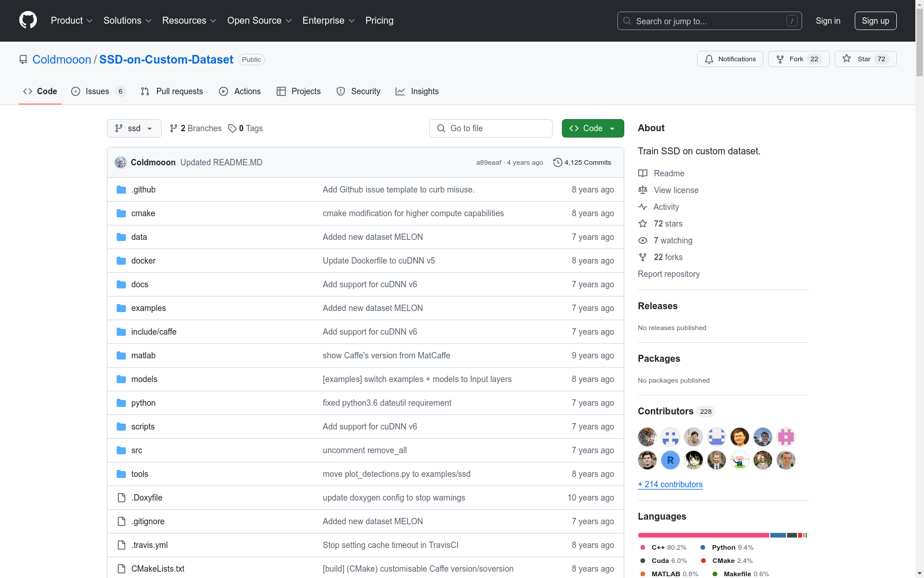This screenshot has height=578, width=924.
Task: Open commit 'Updated README.MD'
Action: point(221,162)
